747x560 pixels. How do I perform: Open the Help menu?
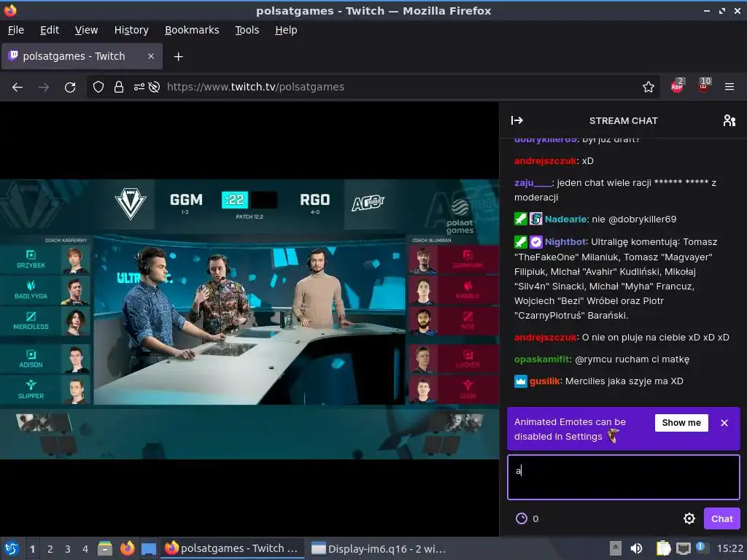286,30
